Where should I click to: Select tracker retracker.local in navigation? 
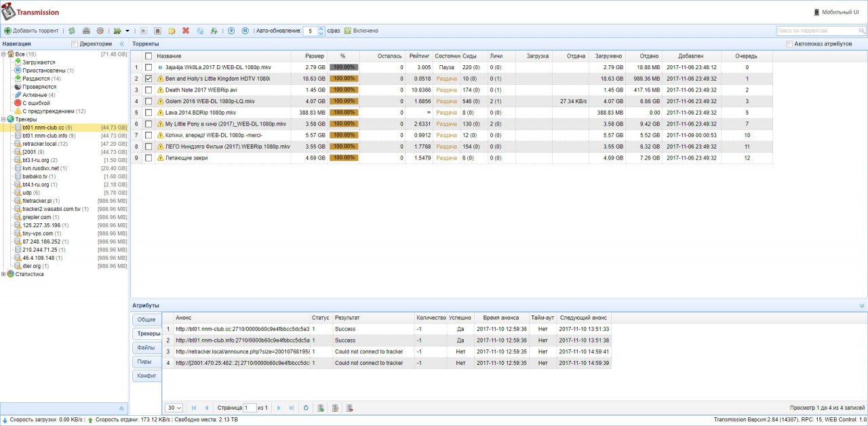[41, 144]
